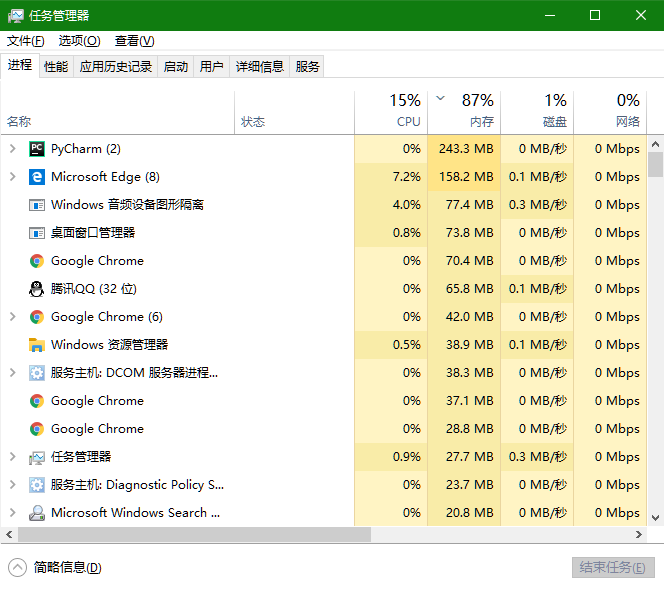The height and width of the screenshot is (592, 664).
Task: Click the 结束任务(E) button
Action: pyautogui.click(x=613, y=567)
